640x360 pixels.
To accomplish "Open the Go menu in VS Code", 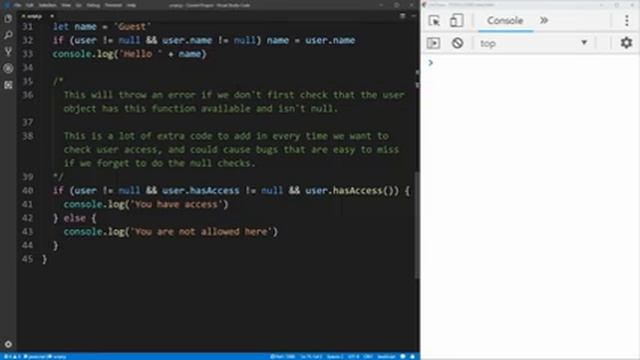I will point(78,5).
